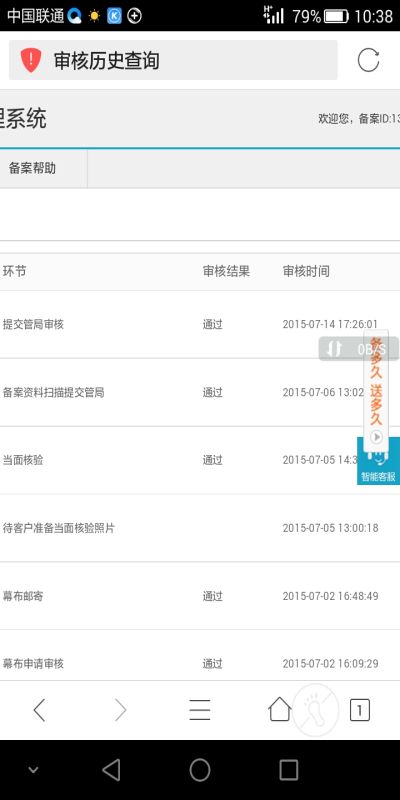Open the browser hamburger menu
The image size is (400, 800).
pos(199,710)
